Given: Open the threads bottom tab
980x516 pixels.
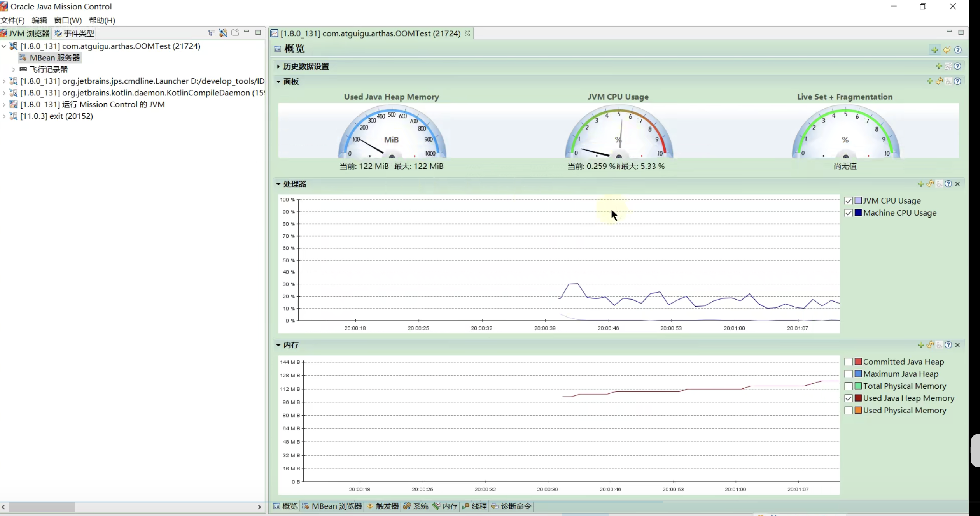Looking at the screenshot, I should click(475, 506).
